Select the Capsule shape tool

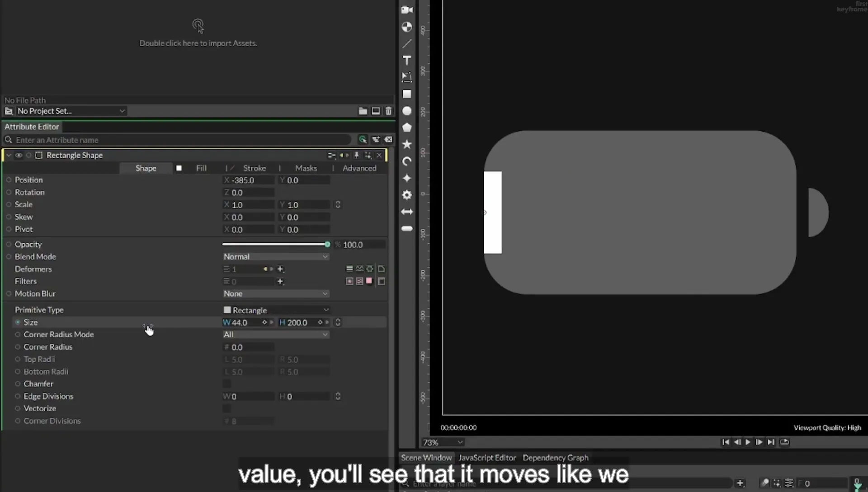pos(407,228)
